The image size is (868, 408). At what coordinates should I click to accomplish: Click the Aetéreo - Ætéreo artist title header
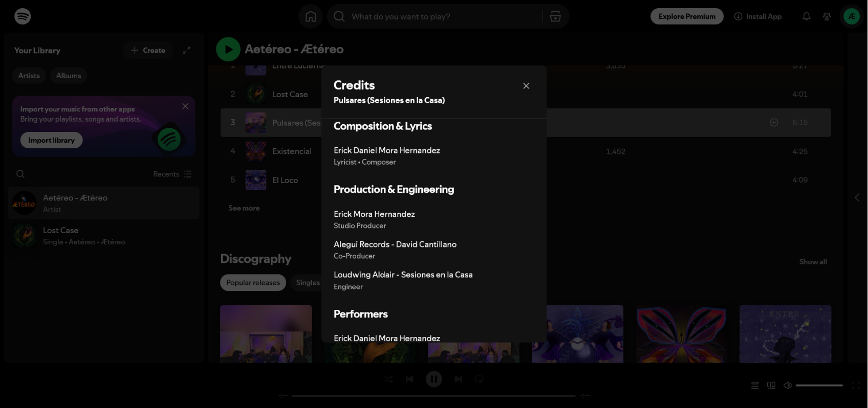pyautogui.click(x=294, y=49)
